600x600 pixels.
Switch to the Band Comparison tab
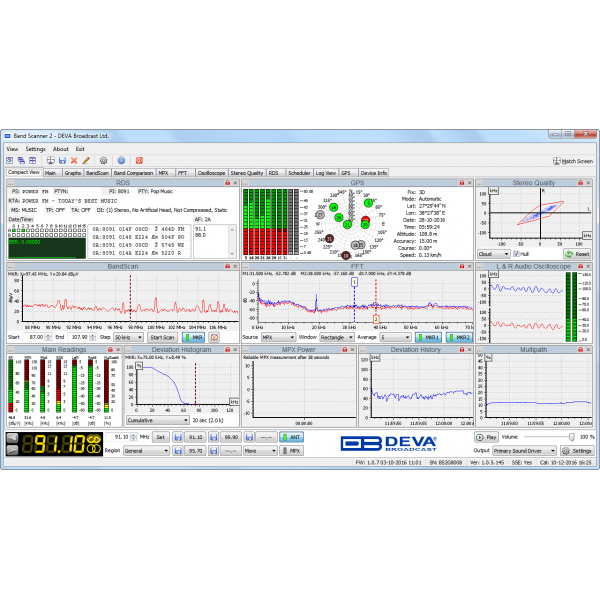coord(133,173)
